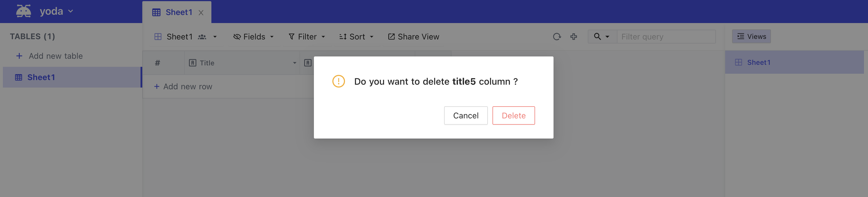Click the reload refresh icon in toolbar
The width and height of the screenshot is (868, 197).
[557, 37]
